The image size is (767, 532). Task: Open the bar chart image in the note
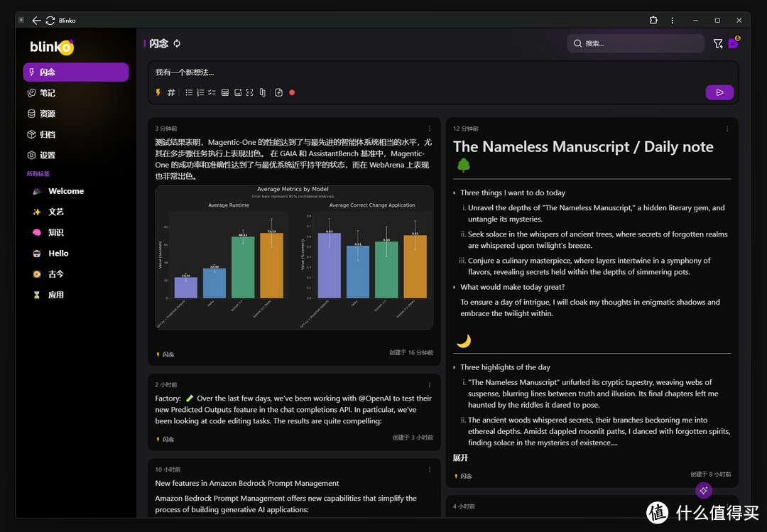(294, 257)
